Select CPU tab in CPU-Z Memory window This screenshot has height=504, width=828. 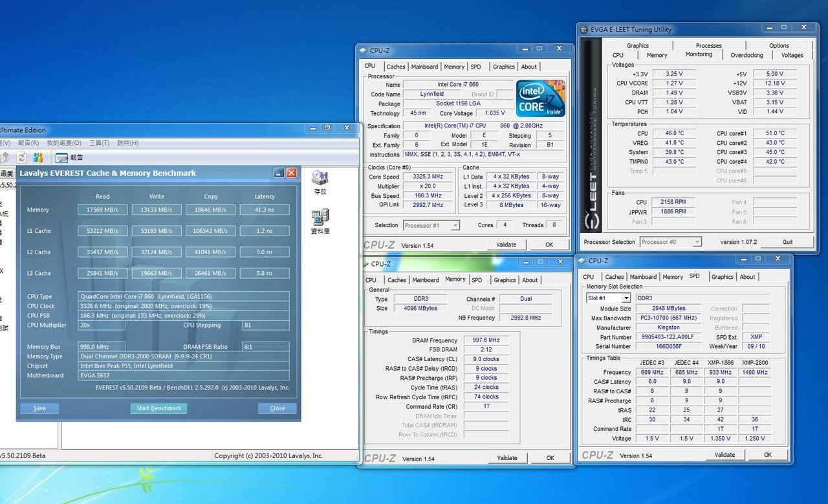pos(371,280)
